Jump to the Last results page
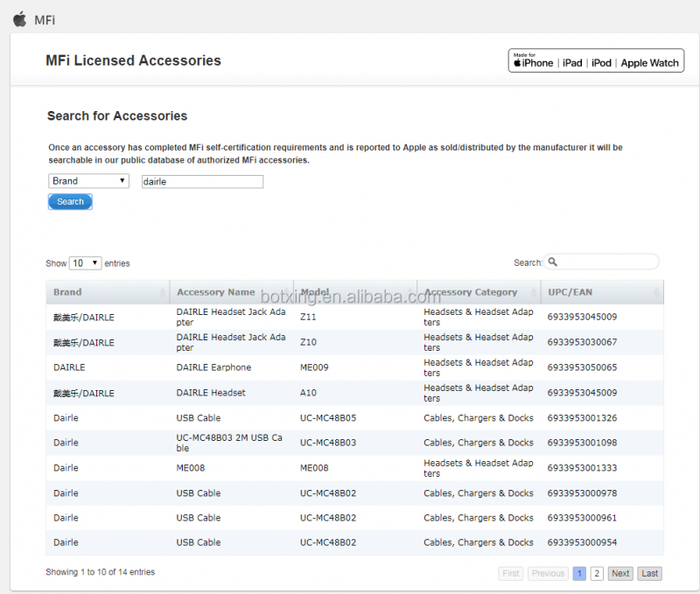 coord(649,574)
